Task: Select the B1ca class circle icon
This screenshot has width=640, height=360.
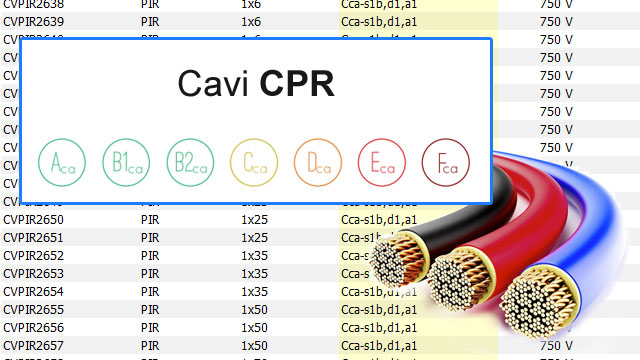Action: tap(126, 162)
